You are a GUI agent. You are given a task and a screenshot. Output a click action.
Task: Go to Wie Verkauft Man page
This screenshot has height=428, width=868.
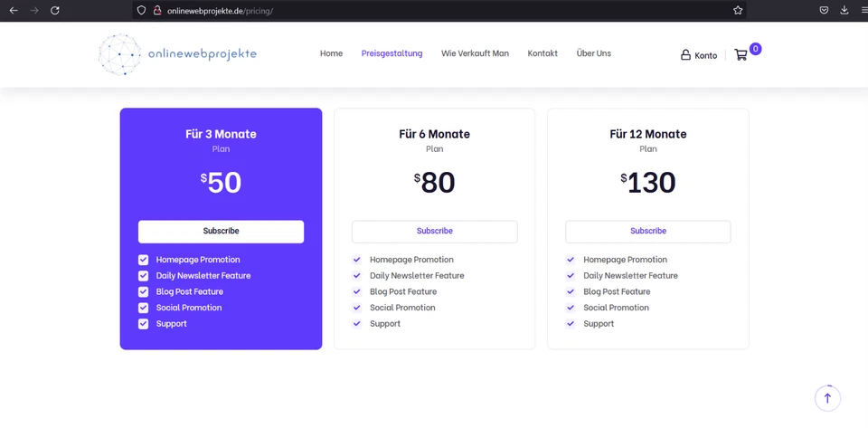click(x=475, y=53)
